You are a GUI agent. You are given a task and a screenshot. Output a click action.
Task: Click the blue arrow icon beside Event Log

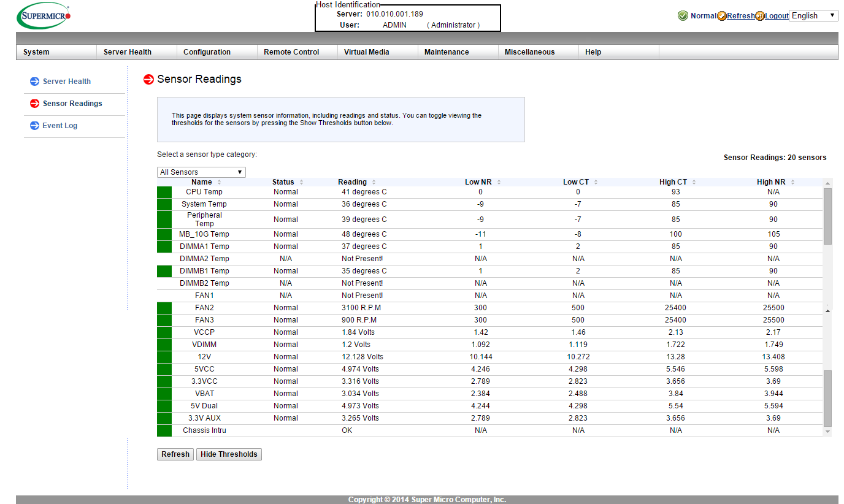pos(34,126)
